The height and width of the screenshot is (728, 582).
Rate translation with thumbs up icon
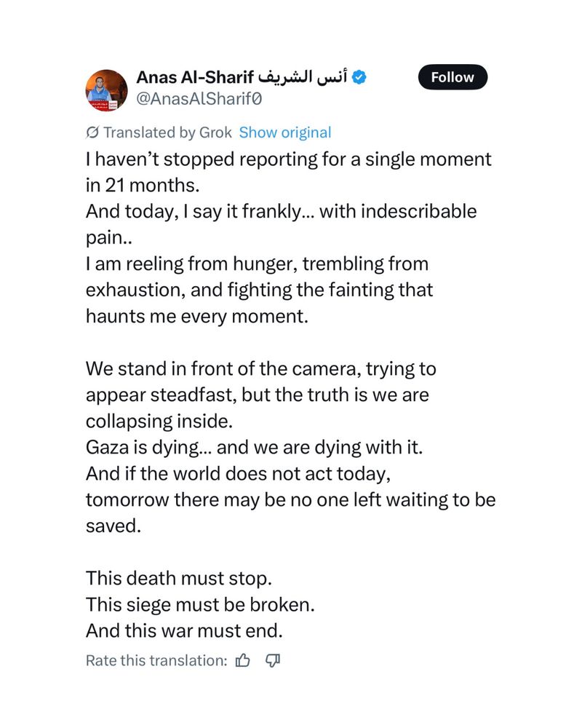click(x=243, y=660)
